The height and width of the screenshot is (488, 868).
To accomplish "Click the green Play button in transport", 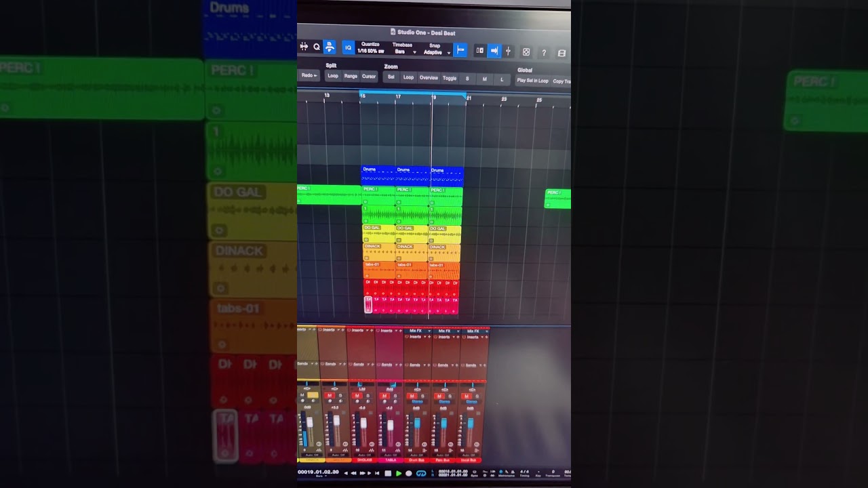I will click(x=399, y=473).
